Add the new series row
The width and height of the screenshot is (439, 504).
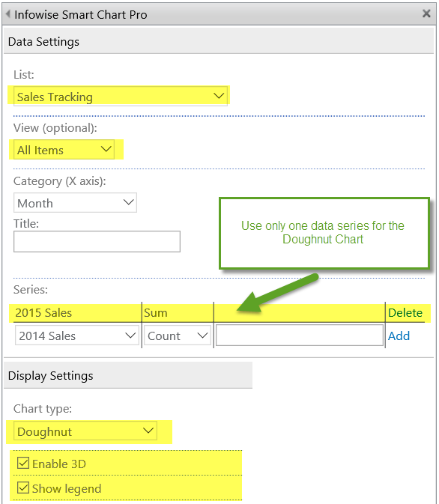pyautogui.click(x=399, y=336)
